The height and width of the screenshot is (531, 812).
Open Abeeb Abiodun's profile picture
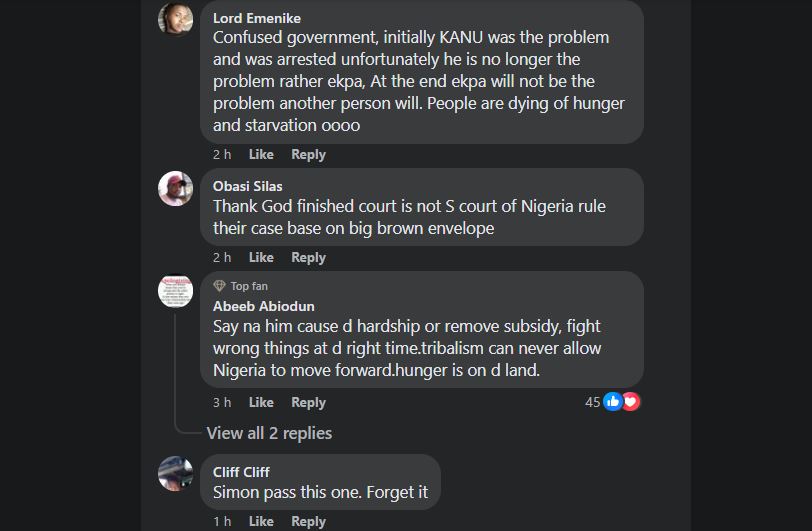(x=176, y=291)
